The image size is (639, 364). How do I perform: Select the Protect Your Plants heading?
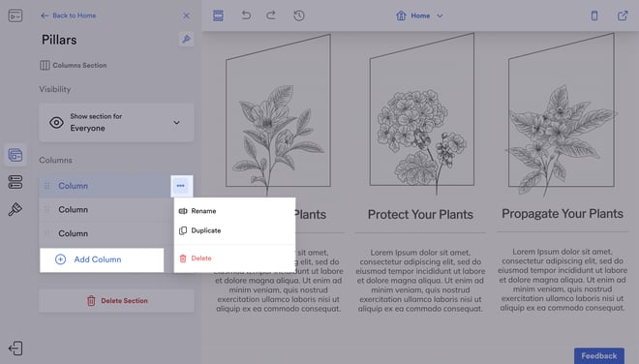[x=420, y=214]
